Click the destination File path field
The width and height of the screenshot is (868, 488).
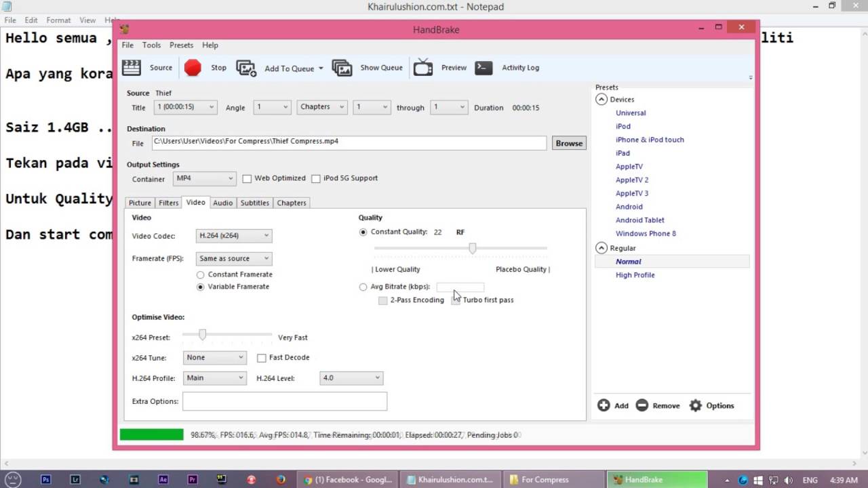point(349,142)
